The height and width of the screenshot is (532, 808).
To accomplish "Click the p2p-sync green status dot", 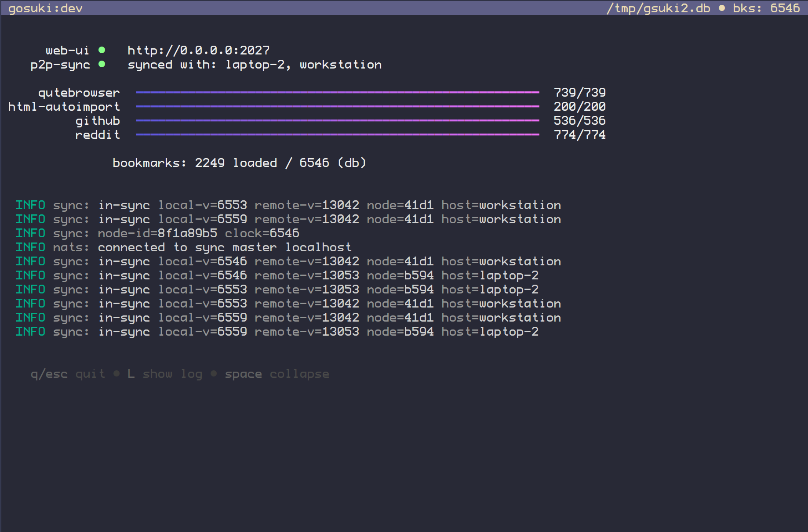I will point(102,64).
